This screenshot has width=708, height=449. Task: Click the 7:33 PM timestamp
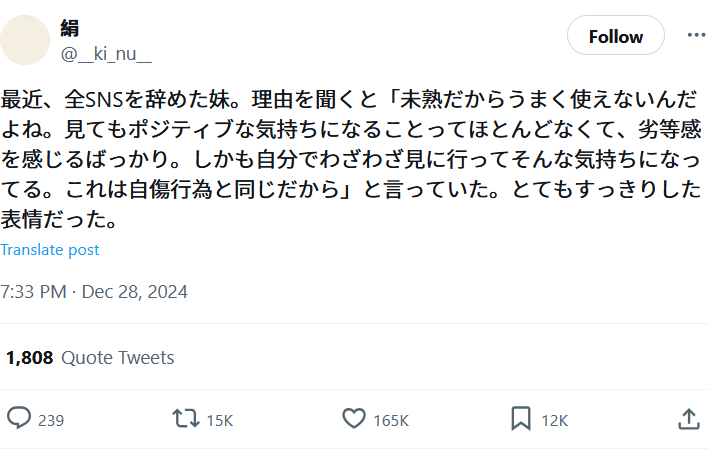pos(33,292)
